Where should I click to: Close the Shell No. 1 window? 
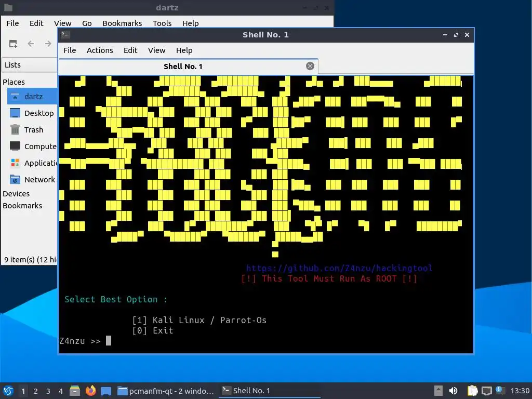467,35
